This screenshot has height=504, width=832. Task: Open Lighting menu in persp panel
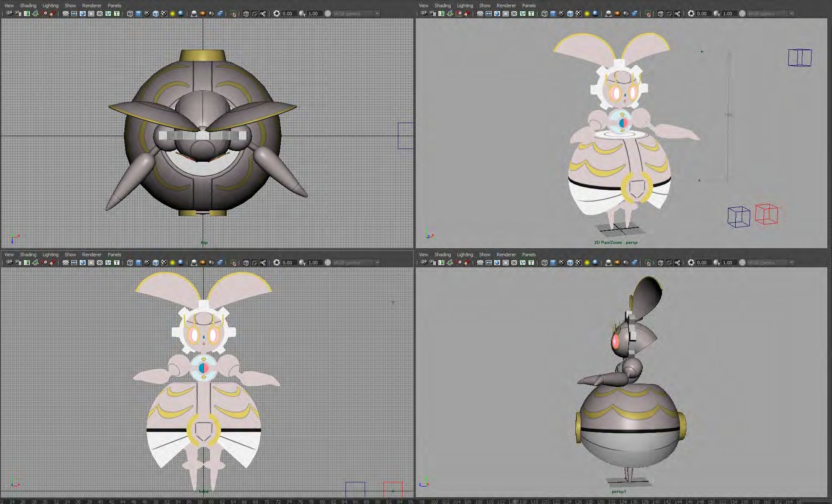pos(465,6)
